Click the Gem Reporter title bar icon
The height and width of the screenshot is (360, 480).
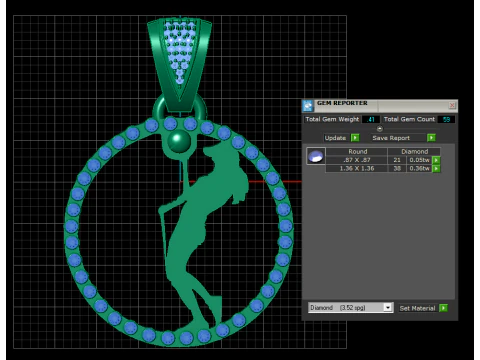click(308, 106)
